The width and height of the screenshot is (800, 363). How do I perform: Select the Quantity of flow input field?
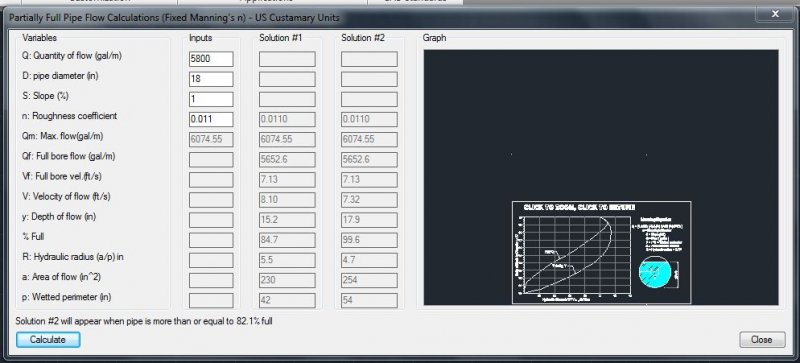pos(211,59)
